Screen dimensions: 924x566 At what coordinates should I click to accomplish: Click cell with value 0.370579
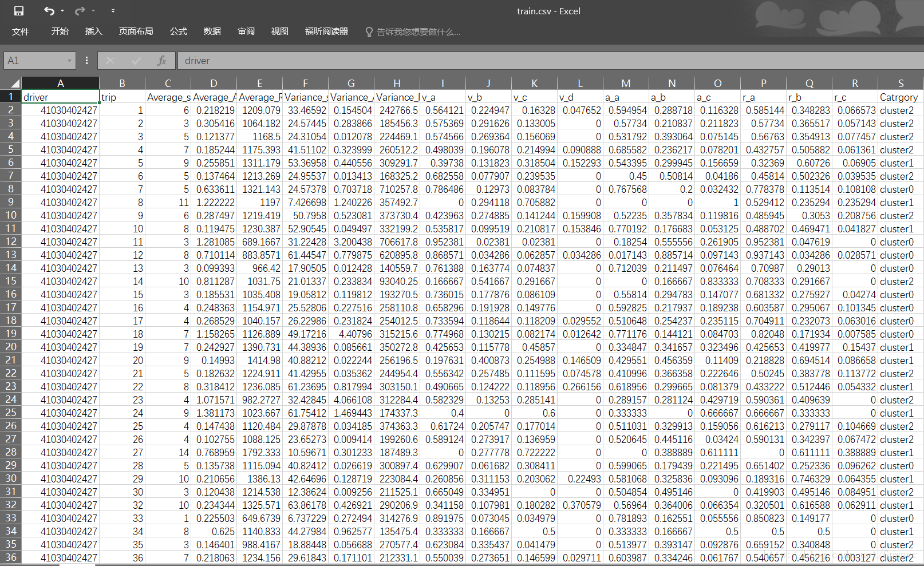(580, 505)
